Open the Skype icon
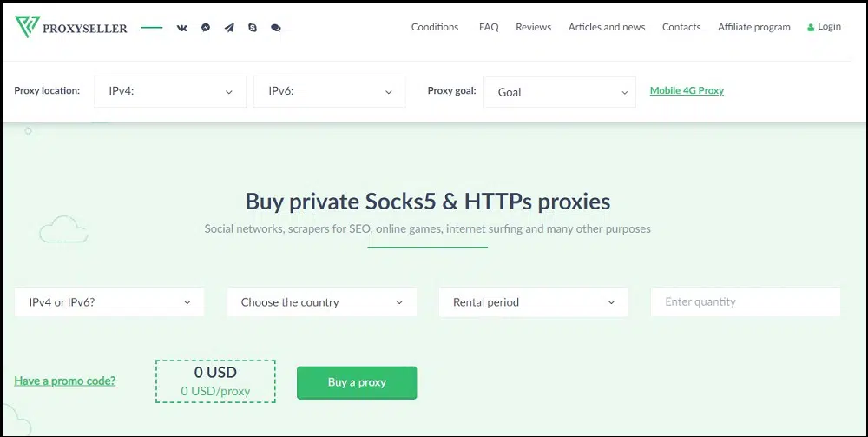 (253, 28)
